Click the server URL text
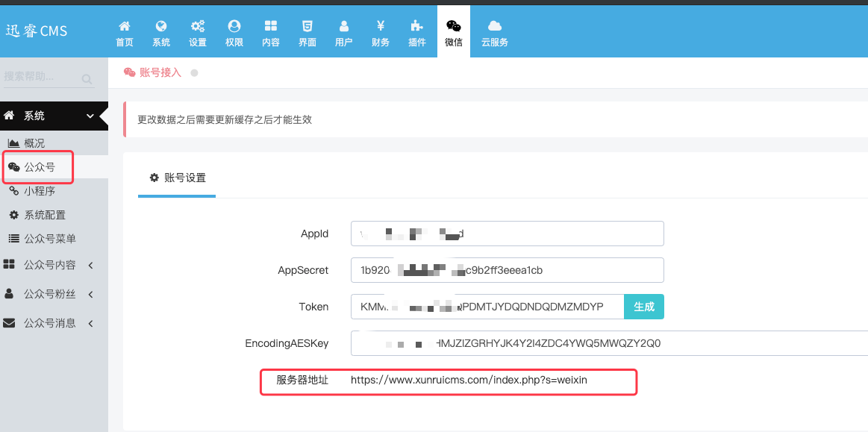The width and height of the screenshot is (868, 432). click(x=469, y=380)
